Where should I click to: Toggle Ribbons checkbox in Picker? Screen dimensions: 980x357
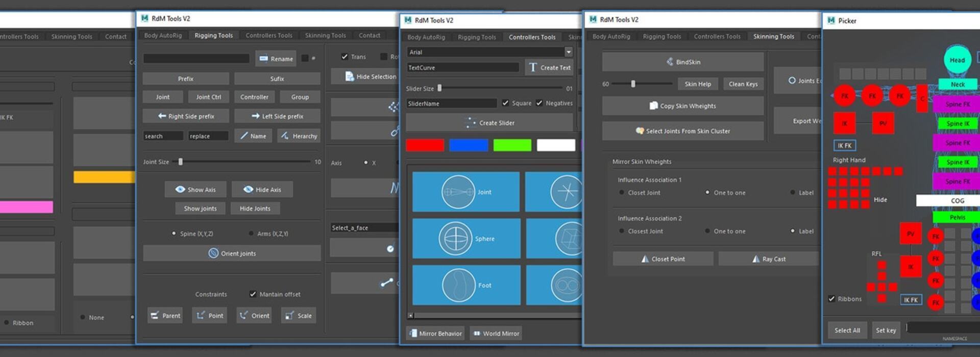tap(831, 299)
